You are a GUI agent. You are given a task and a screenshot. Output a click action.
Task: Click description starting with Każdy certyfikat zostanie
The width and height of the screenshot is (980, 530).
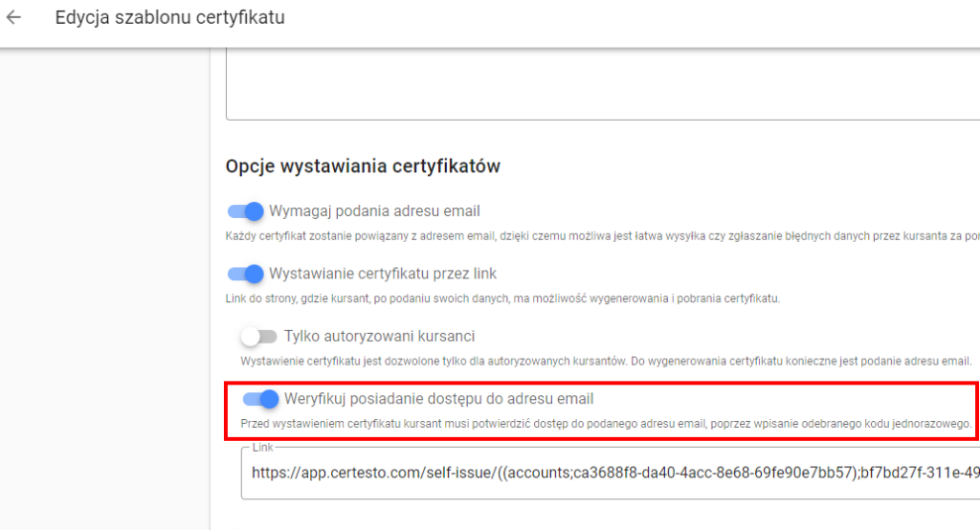click(602, 236)
